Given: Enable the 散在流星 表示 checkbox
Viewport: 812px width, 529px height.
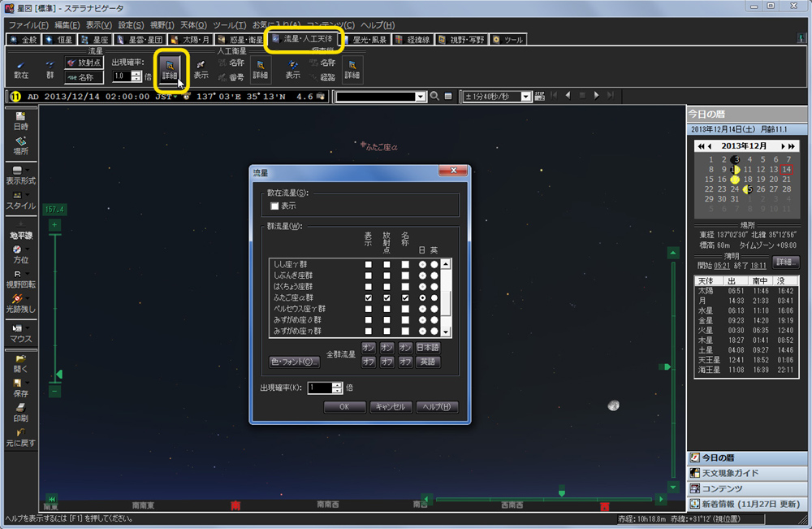Looking at the screenshot, I should 274,206.
